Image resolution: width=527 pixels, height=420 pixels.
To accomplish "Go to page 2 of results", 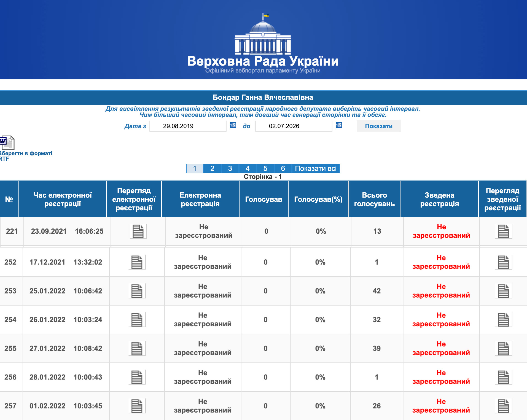I will coord(212,168).
